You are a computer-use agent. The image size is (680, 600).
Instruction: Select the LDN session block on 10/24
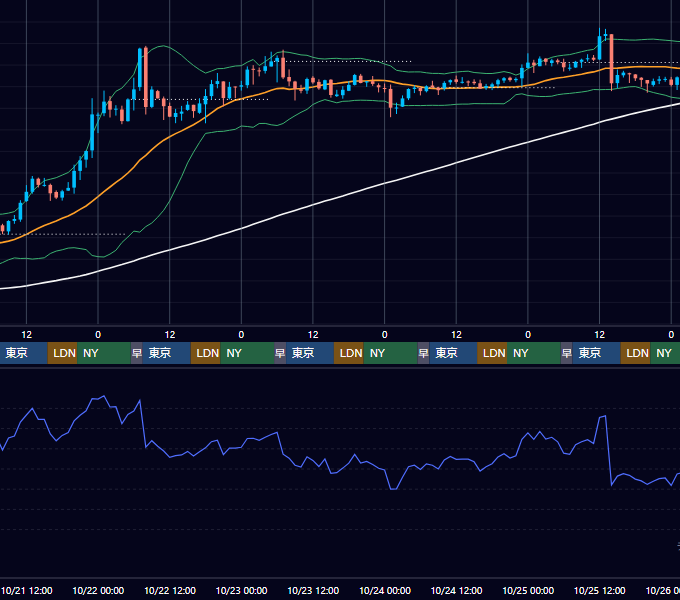tap(492, 353)
